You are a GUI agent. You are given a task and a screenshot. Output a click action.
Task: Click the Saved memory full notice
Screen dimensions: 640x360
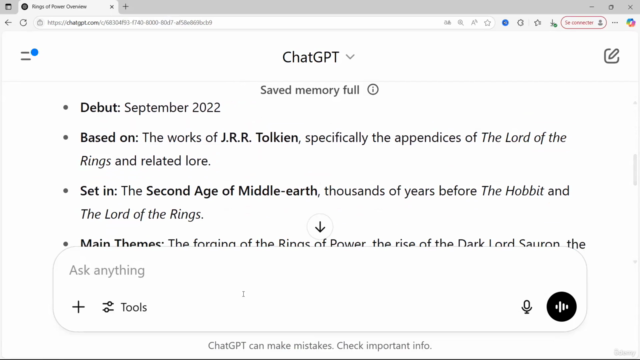pos(310,90)
